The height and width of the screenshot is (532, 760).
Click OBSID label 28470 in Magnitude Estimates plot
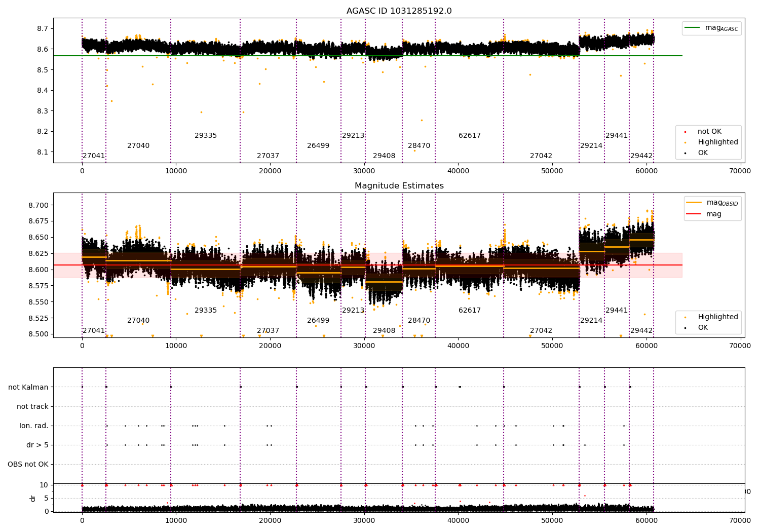[x=419, y=321]
